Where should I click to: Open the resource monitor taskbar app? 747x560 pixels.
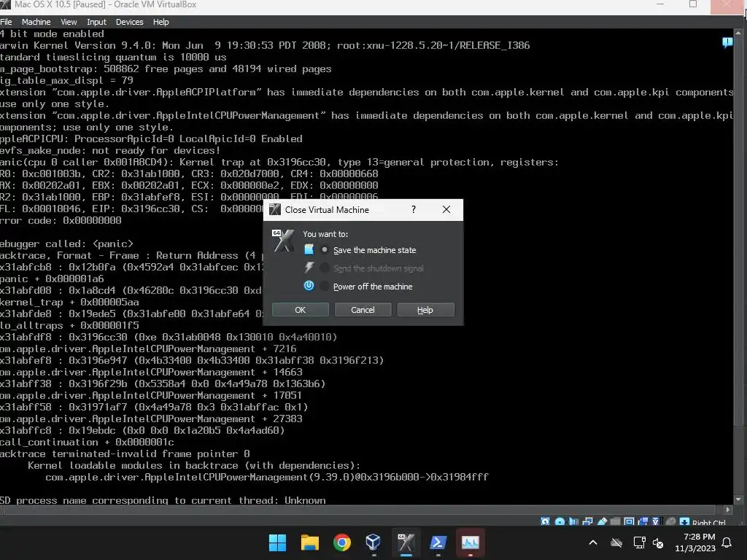tap(471, 542)
